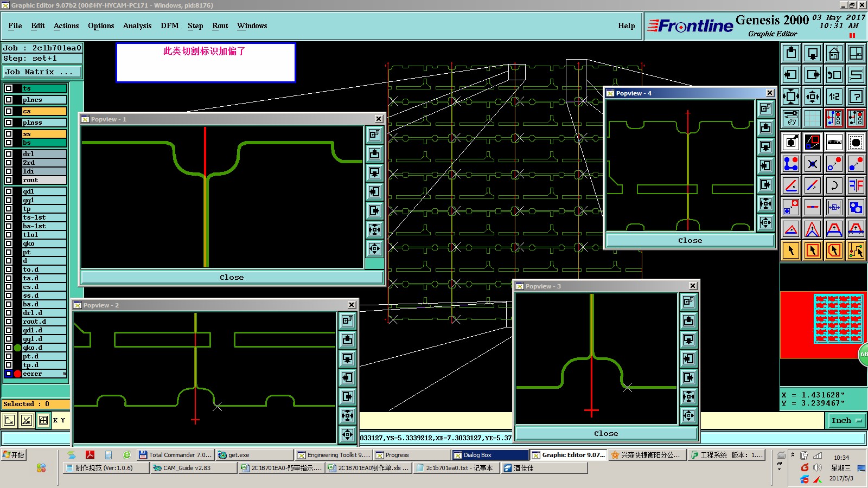Click the ruler measurement tool icon

click(834, 142)
